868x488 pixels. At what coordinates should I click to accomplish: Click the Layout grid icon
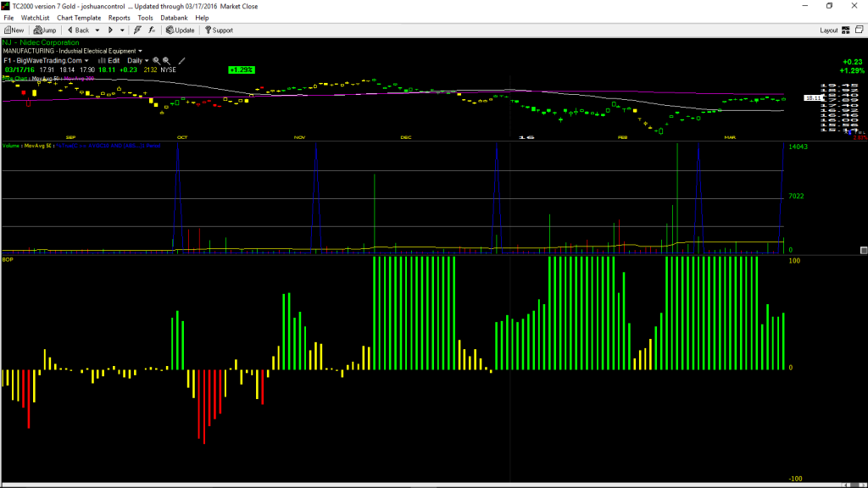pos(846,30)
